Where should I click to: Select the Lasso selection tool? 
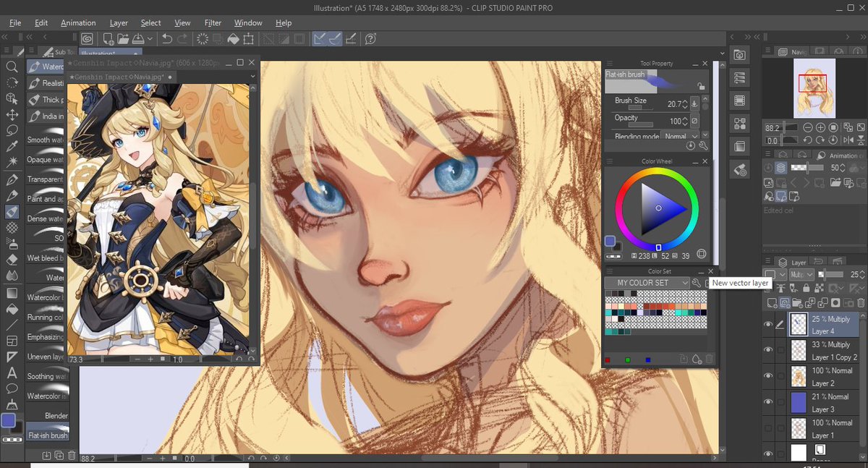click(12, 131)
